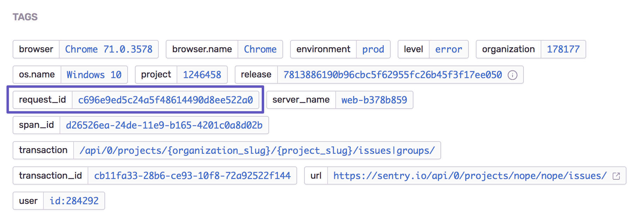Image resolution: width=644 pixels, height=220 pixels.
Task: Click the os.name tag key label
Action: pos(37,75)
